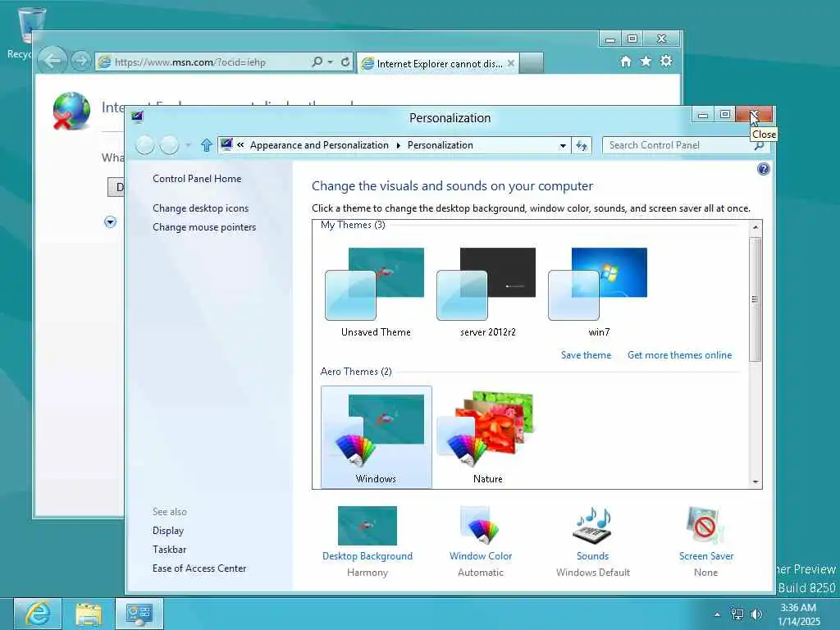Click the Up arrow in Personalization window
Image resolution: width=840 pixels, height=630 pixels.
pyautogui.click(x=206, y=145)
